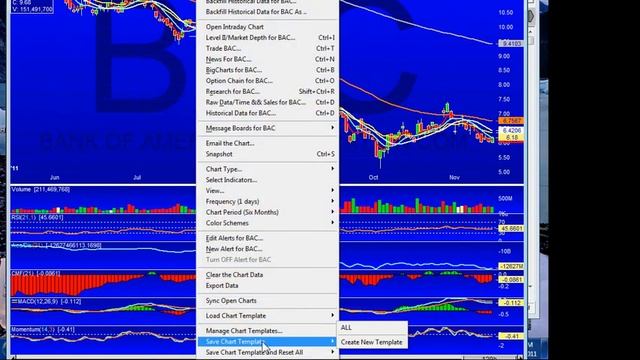Screen dimensions: 640x360
Task: Select Backfill Historical Data for BAC As
Action: [268, 12]
